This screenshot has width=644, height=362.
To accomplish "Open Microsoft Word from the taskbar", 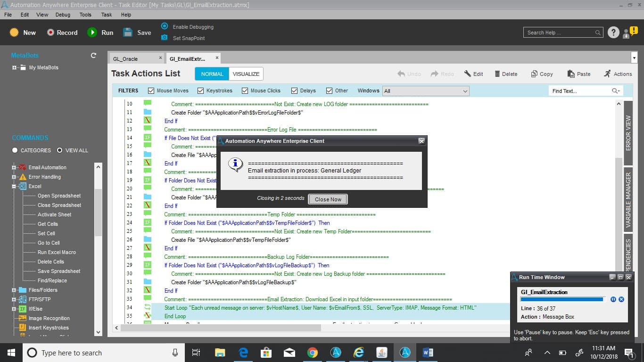I will [428, 353].
